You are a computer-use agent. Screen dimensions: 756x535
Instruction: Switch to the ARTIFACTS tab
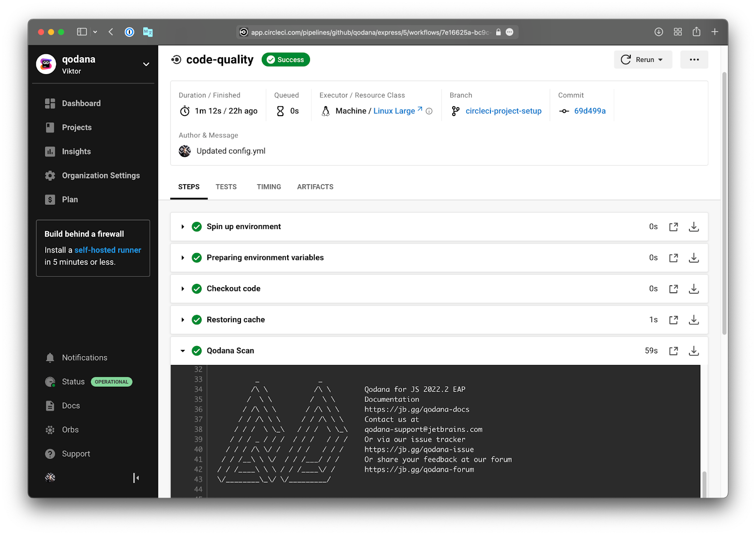315,187
